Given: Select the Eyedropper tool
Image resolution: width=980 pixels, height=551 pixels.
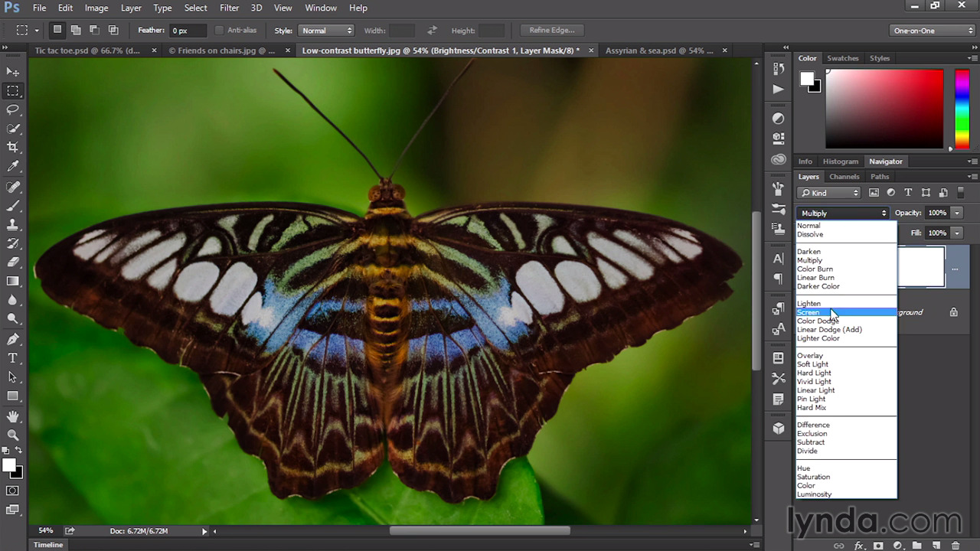Looking at the screenshot, I should (13, 166).
